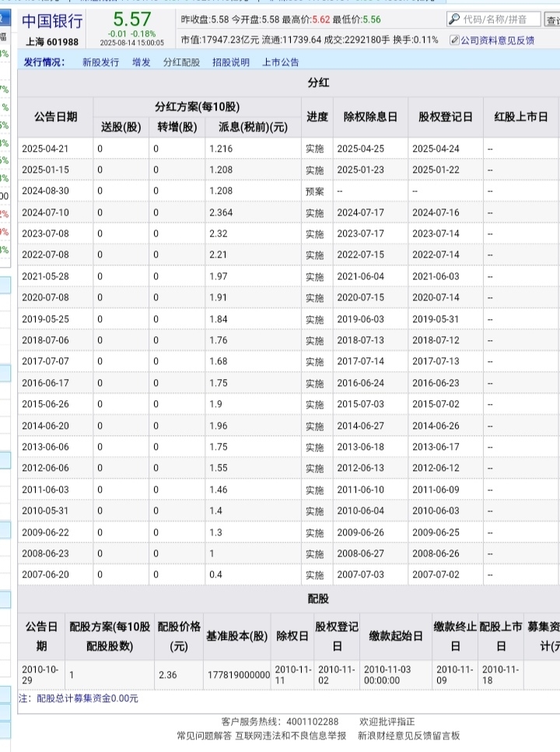The image size is (560, 752).
Task: Click dividend value 2.364
Action: (x=221, y=213)
